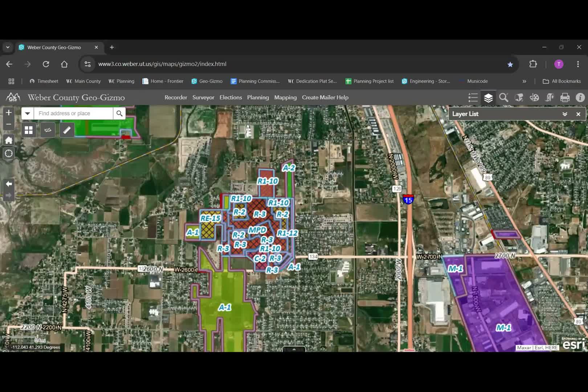Expand hidden bookmarks with the double-arrow chevron
Screen dimensions: 588x392
524,81
